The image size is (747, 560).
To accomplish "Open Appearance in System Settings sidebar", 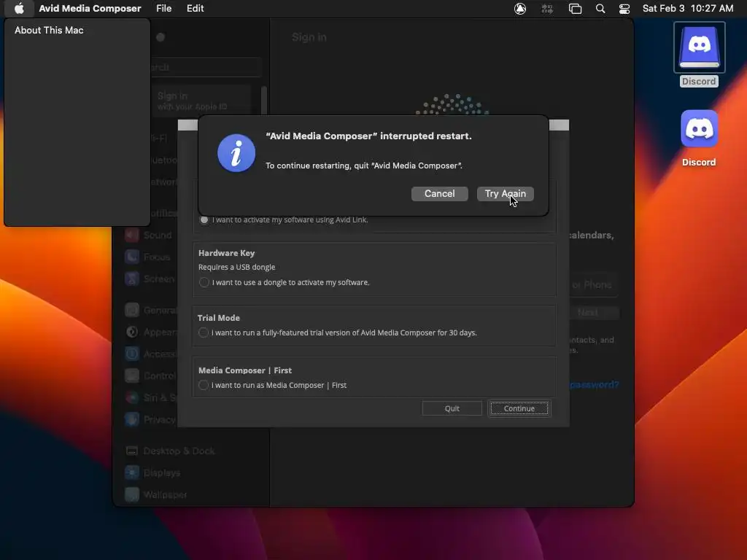I will [x=151, y=332].
